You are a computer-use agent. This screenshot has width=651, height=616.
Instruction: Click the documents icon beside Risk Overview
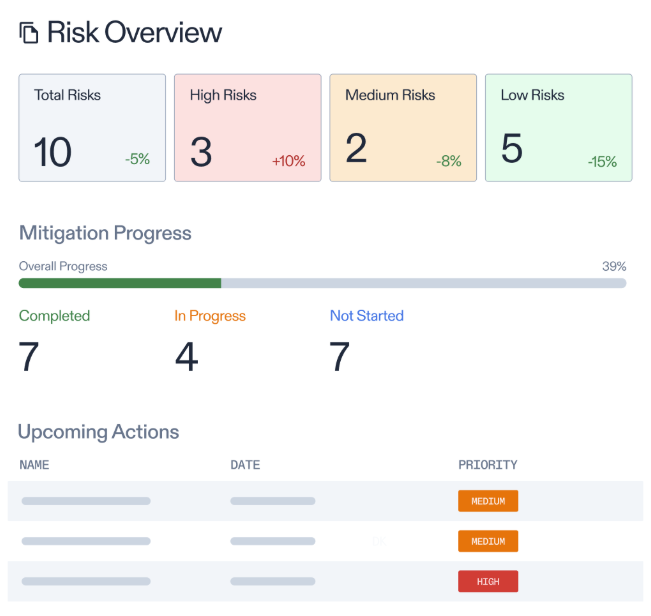tap(29, 33)
